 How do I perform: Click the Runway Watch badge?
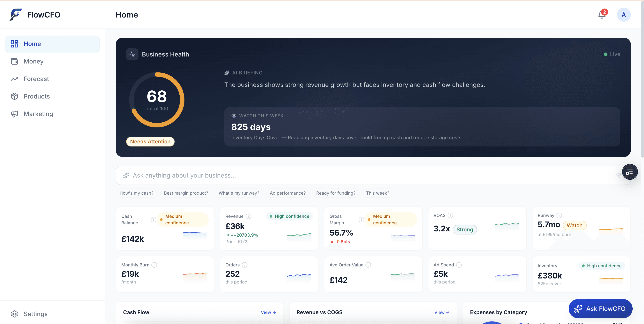point(574,225)
